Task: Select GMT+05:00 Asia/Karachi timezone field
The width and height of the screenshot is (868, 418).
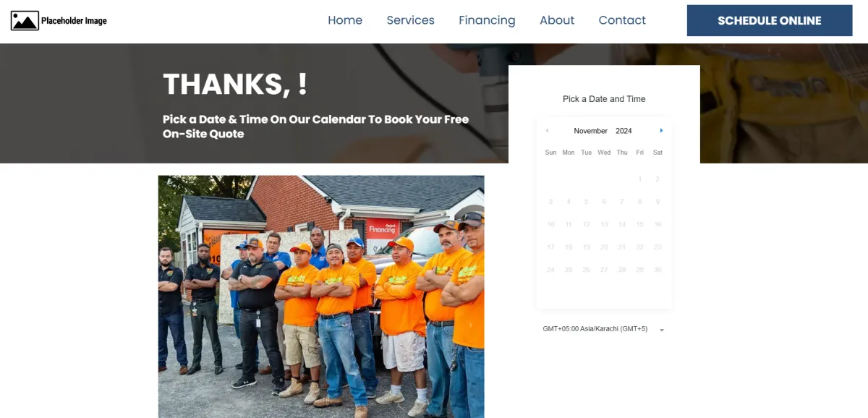Action: (x=604, y=329)
